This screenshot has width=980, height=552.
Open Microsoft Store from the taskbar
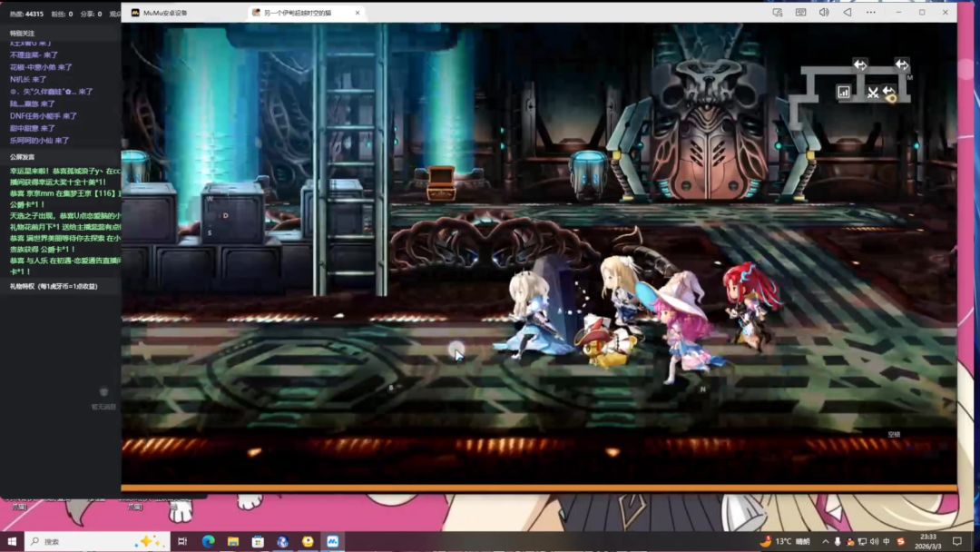(x=258, y=541)
